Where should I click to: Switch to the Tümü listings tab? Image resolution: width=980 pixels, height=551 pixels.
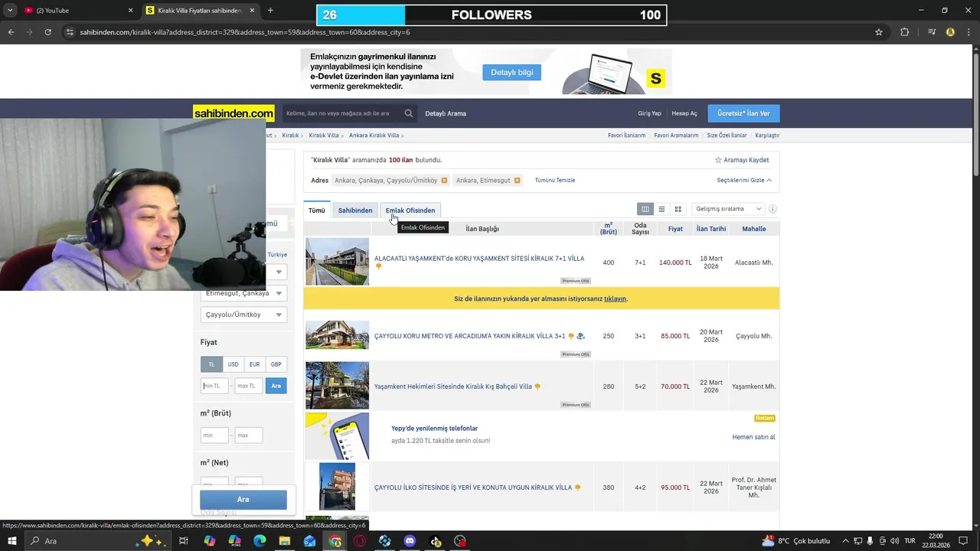coord(316,210)
